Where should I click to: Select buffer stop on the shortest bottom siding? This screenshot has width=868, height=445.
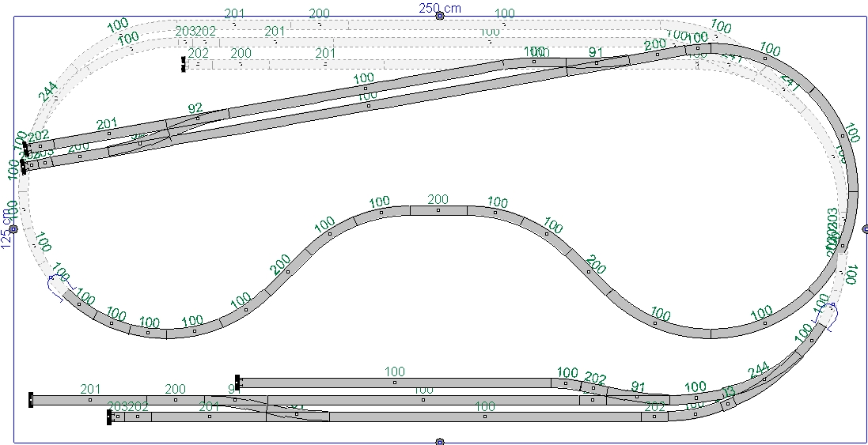238,383
